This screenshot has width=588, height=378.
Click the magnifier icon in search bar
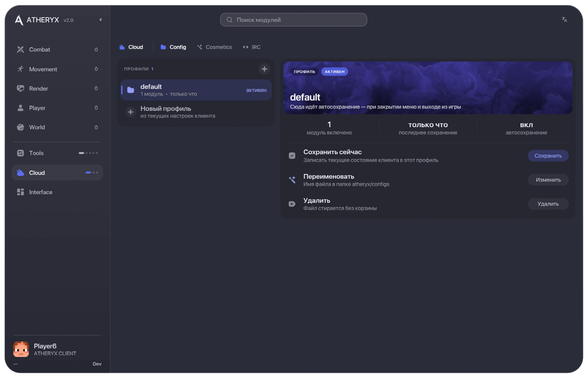pos(230,20)
